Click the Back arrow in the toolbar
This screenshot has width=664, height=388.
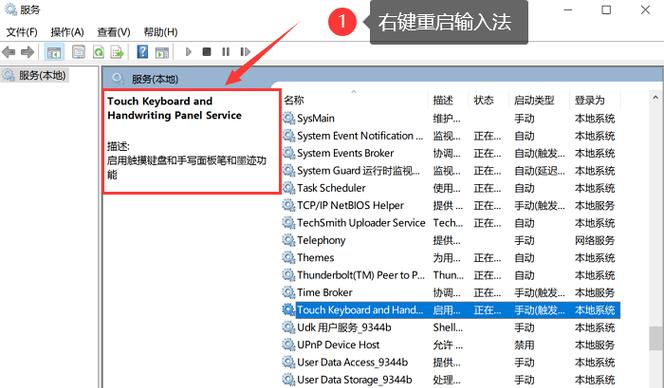point(8,52)
